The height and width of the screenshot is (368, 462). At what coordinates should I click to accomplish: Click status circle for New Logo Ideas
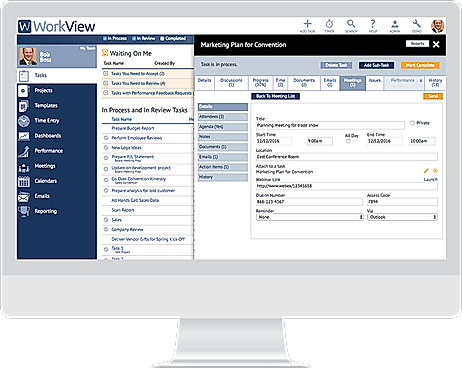106,148
